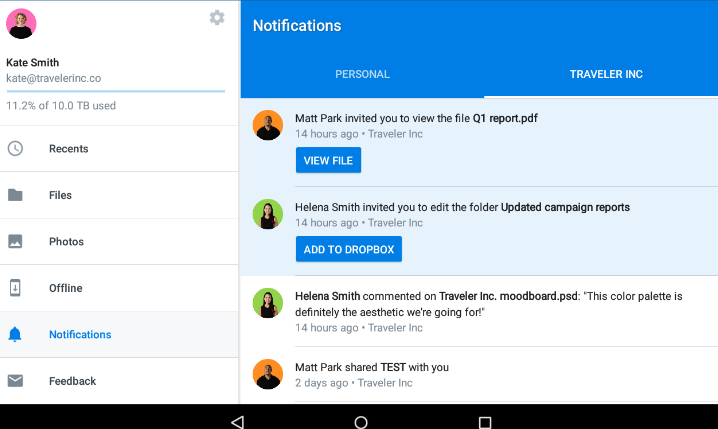Click the Notifications bell icon

[x=15, y=334]
